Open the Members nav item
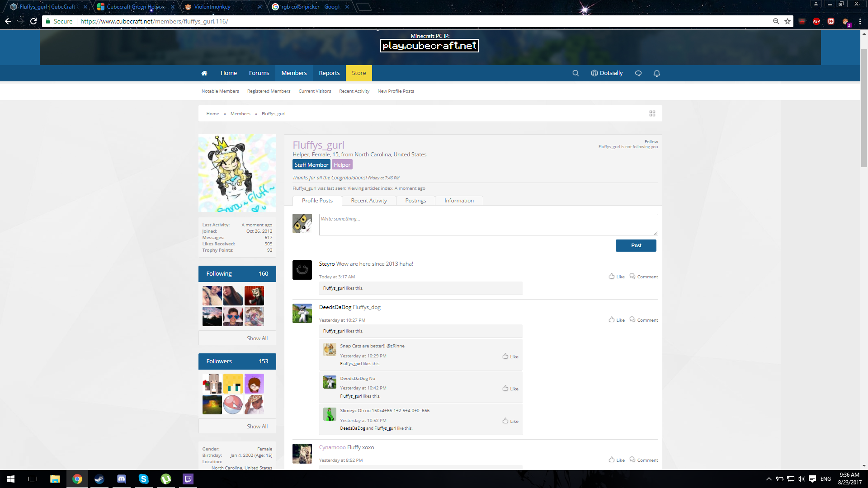Image resolution: width=868 pixels, height=488 pixels. point(294,73)
